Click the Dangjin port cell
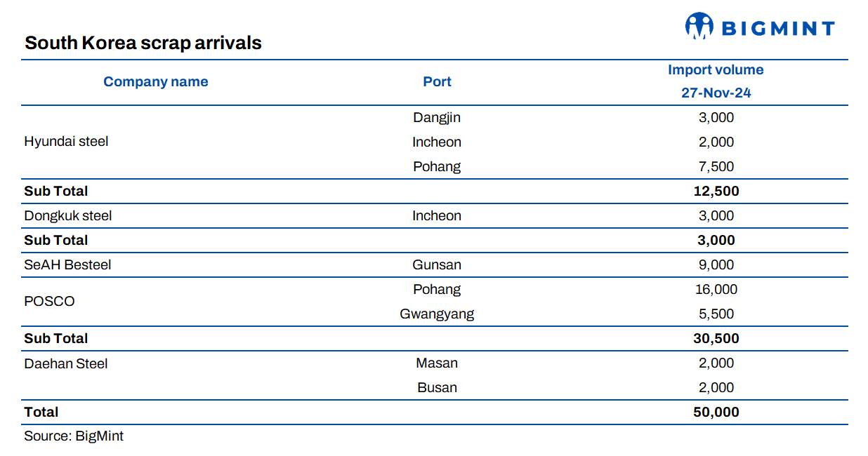 437,117
